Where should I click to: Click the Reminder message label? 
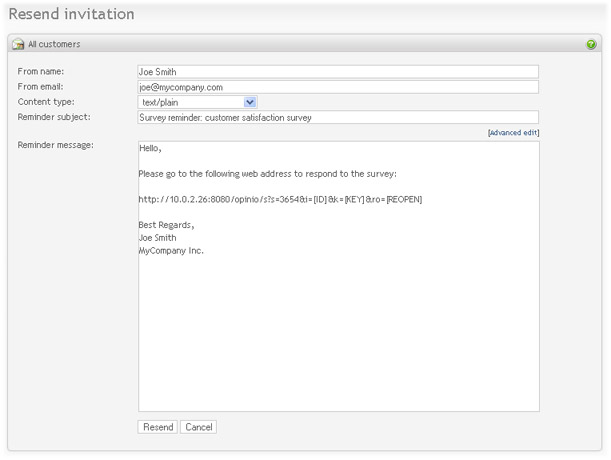coord(55,145)
